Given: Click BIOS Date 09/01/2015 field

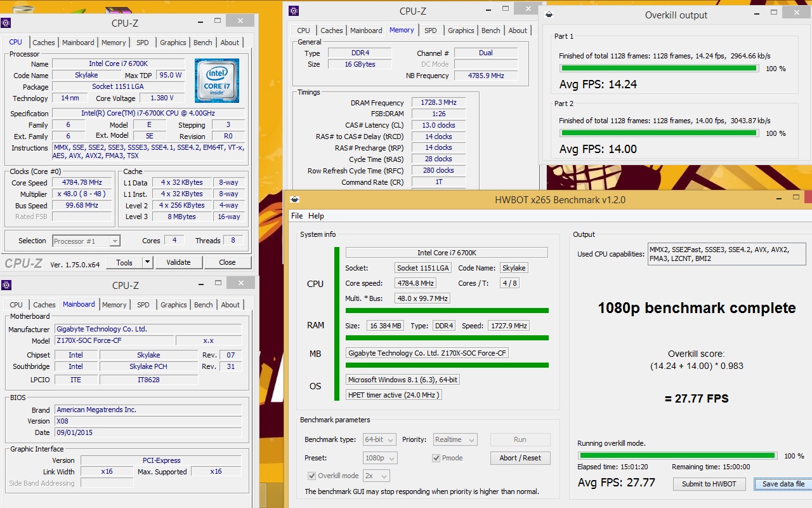Looking at the screenshot, I should coord(148,432).
